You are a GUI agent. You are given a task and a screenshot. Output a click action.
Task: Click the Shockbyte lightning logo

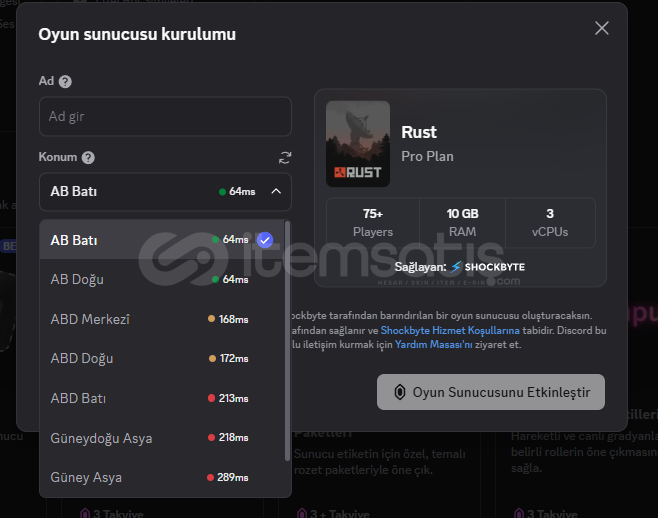[456, 267]
